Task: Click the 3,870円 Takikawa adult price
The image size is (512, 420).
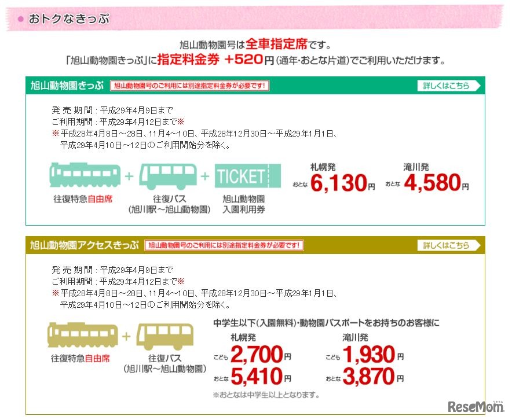Action: click(373, 376)
